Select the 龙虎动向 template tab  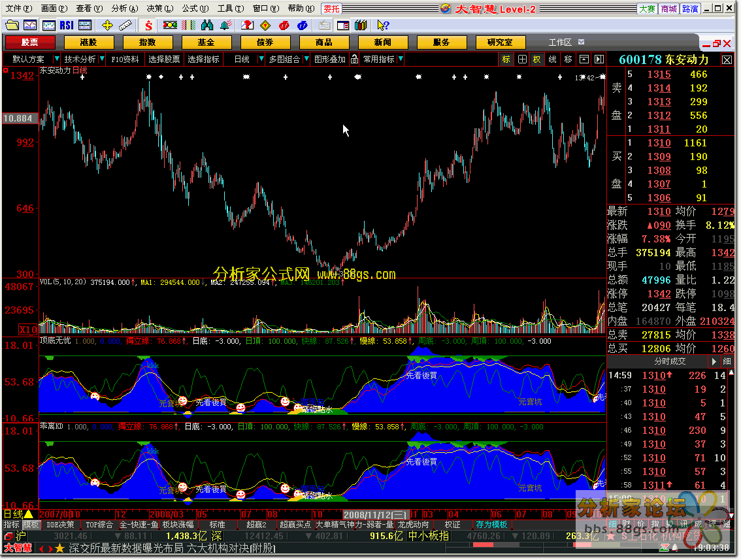(414, 525)
